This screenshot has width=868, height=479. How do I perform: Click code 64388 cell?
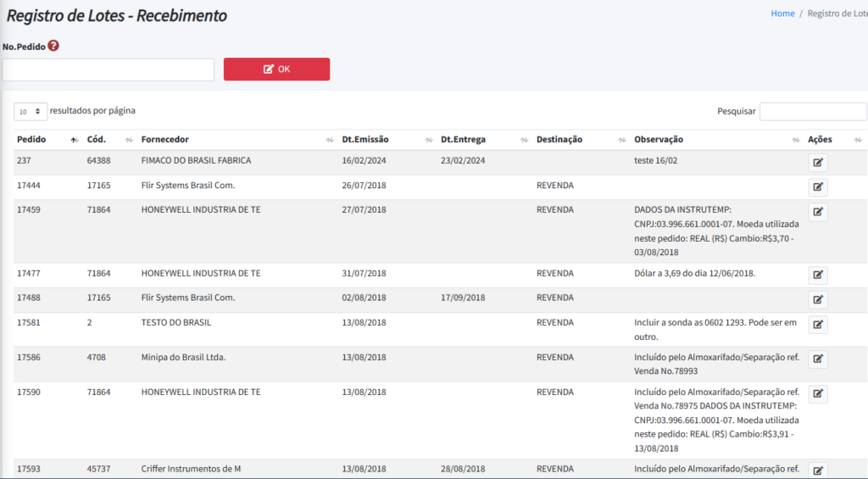tap(98, 160)
